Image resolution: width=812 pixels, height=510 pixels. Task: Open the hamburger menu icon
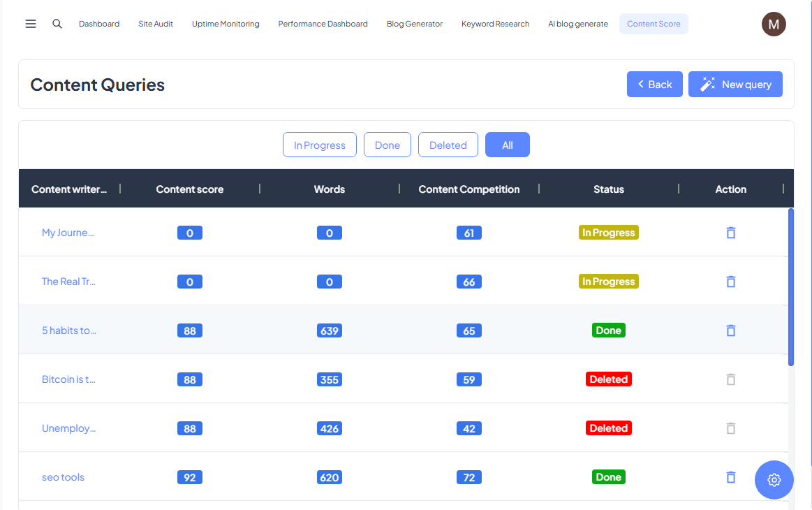[x=31, y=24]
